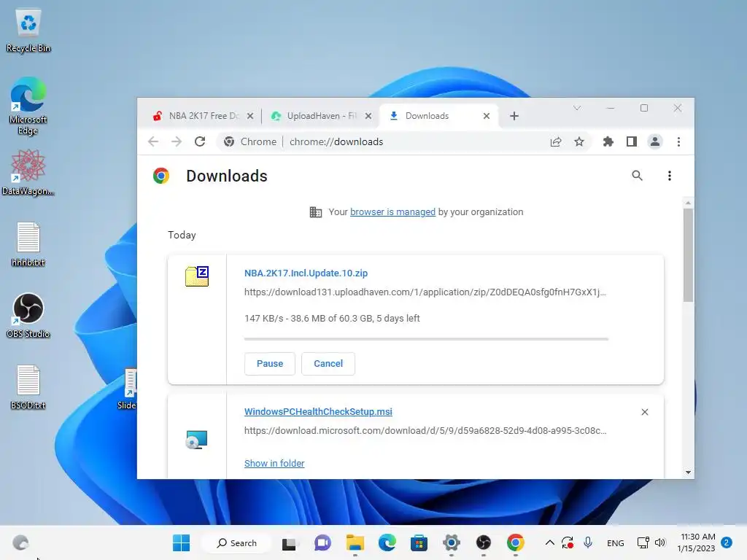Pause the NBA.2K17 zip download

[270, 363]
